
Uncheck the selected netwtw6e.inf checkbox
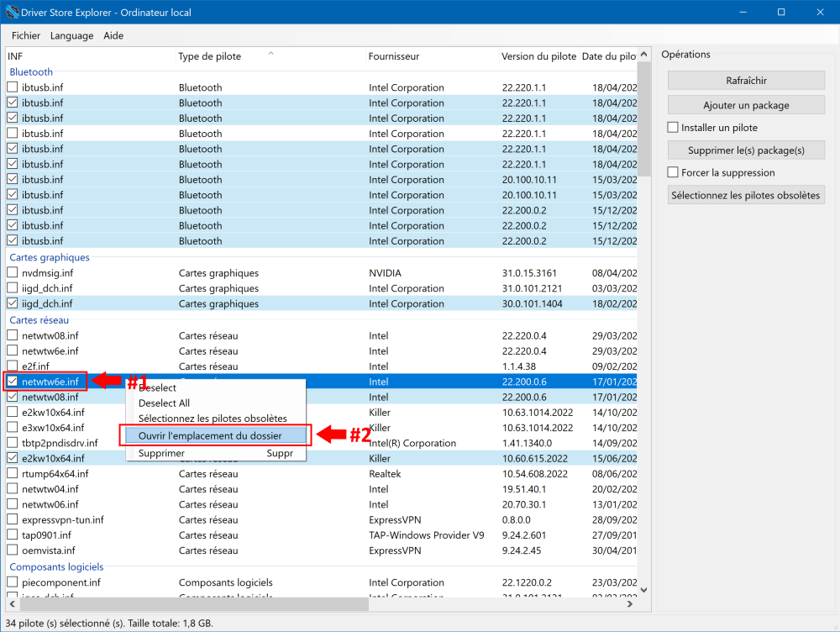[13, 382]
